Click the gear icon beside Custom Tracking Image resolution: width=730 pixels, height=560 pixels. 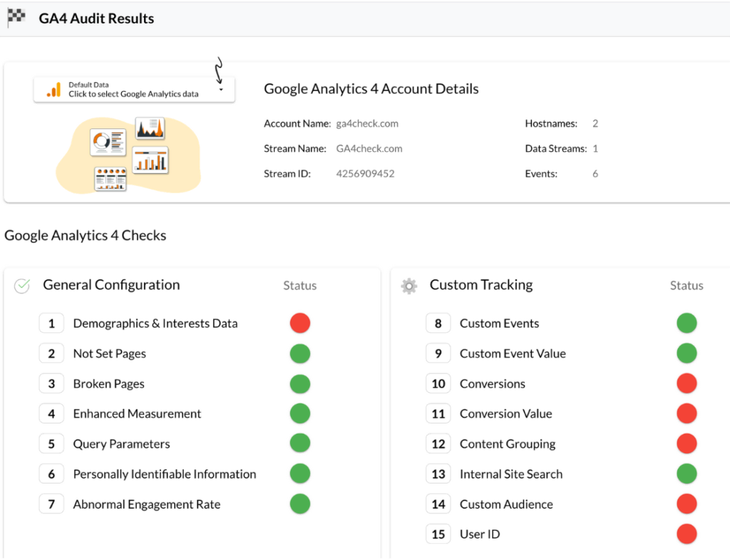(408, 285)
